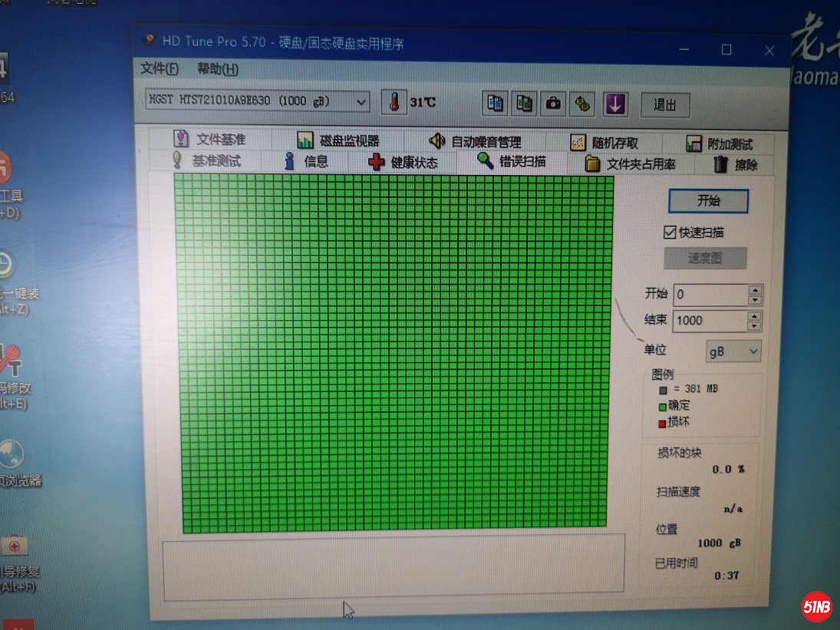Click the 0:37 elapsed time value
The height and width of the screenshot is (630, 840).
coord(726,576)
